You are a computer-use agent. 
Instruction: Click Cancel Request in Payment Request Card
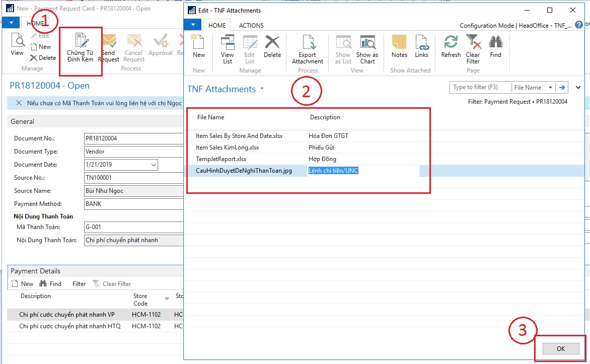(x=133, y=48)
